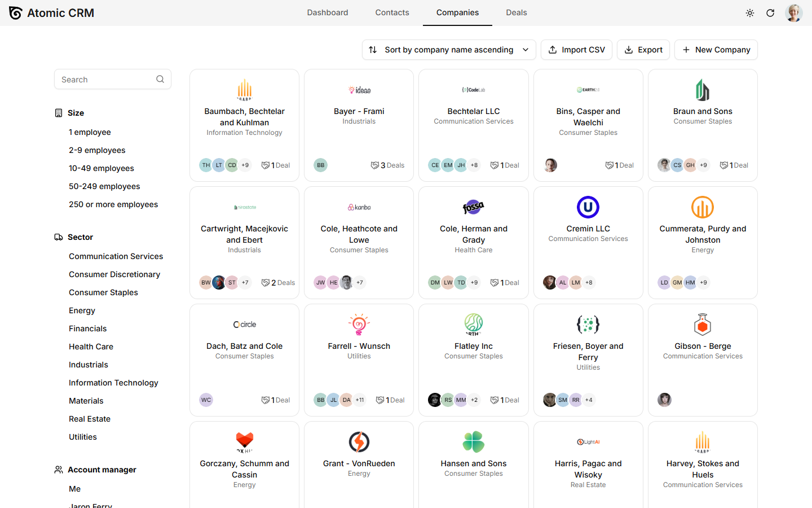812x508 pixels.
Task: Click the Gibson - Berge flask logo
Action: (x=703, y=325)
